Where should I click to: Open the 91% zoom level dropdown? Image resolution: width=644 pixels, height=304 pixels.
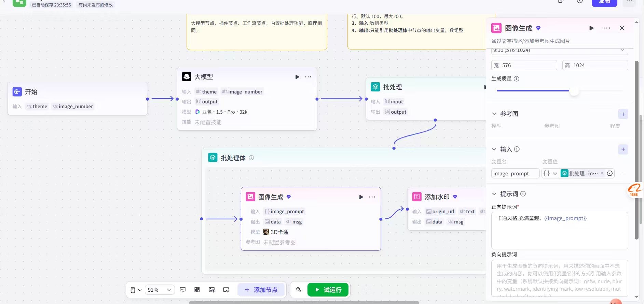160,290
